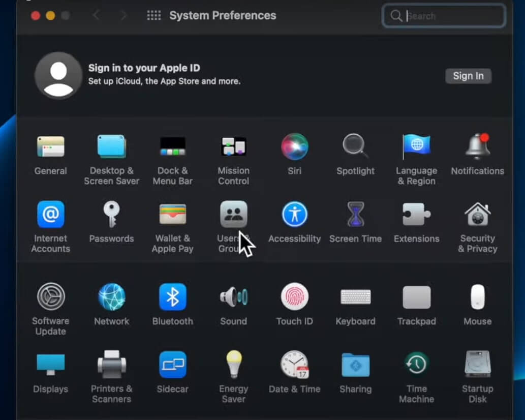Open Notifications preferences
The height and width of the screenshot is (420, 525).
(477, 147)
